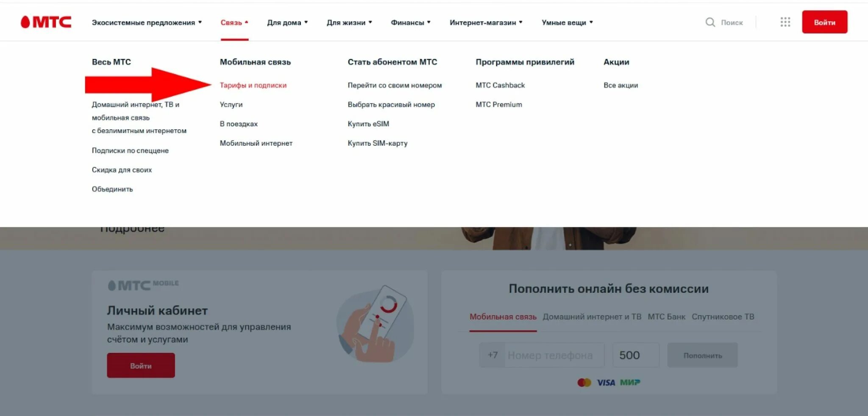
Task: Open MTC Cashback link
Action: click(x=500, y=85)
